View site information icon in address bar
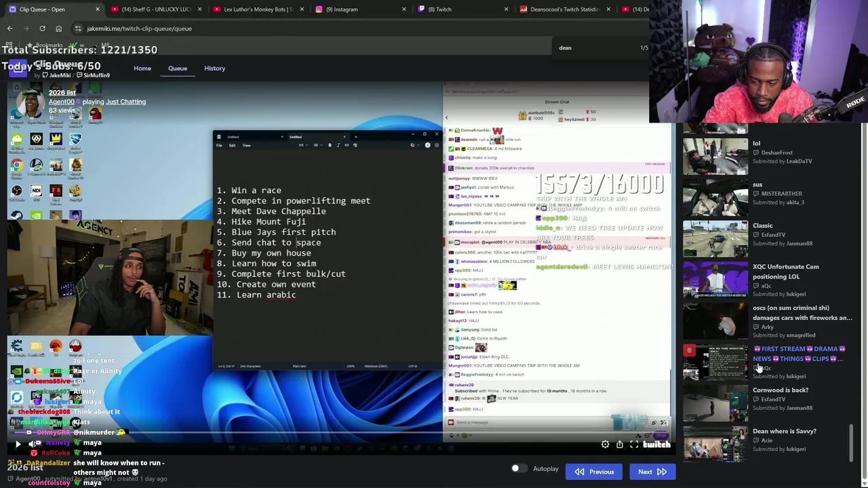This screenshot has width=868, height=488. click(78, 28)
